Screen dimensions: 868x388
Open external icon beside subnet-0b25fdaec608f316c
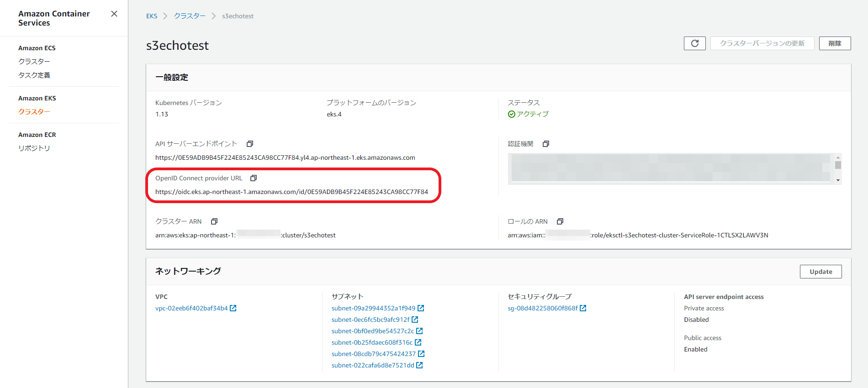coord(418,342)
